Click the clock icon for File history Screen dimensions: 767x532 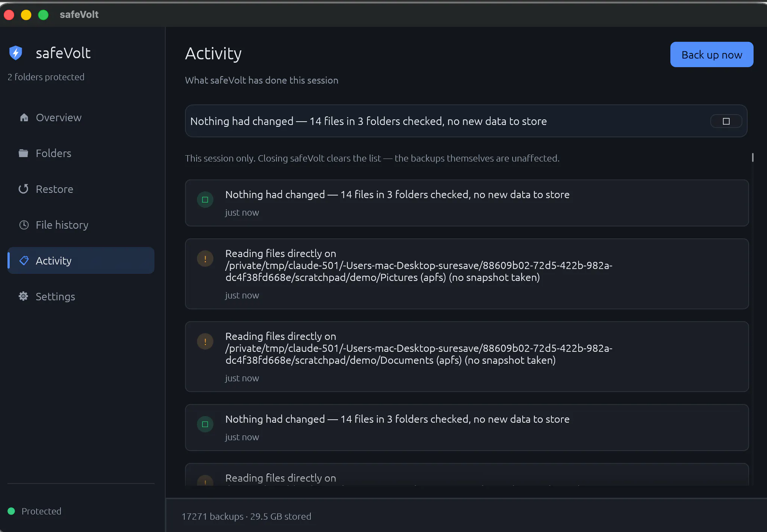[x=24, y=225]
